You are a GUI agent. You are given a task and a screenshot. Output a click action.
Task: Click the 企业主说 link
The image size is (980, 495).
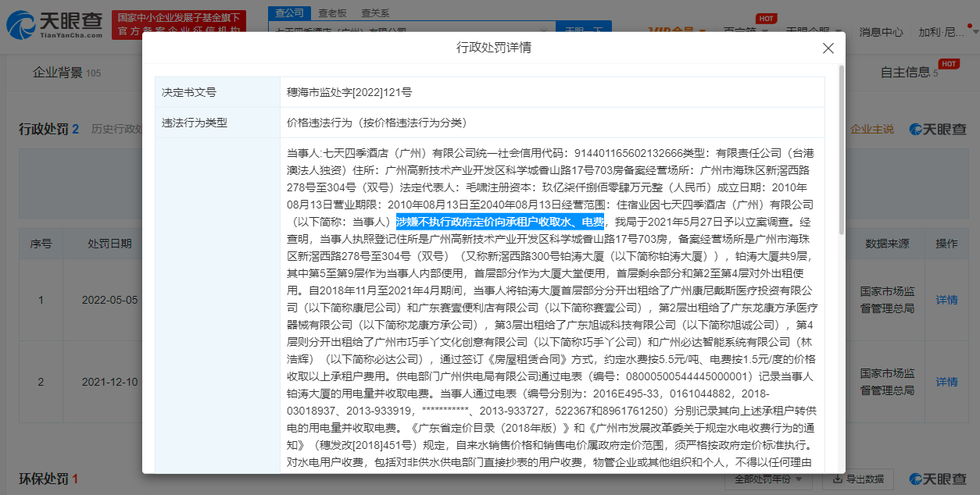pyautogui.click(x=872, y=129)
